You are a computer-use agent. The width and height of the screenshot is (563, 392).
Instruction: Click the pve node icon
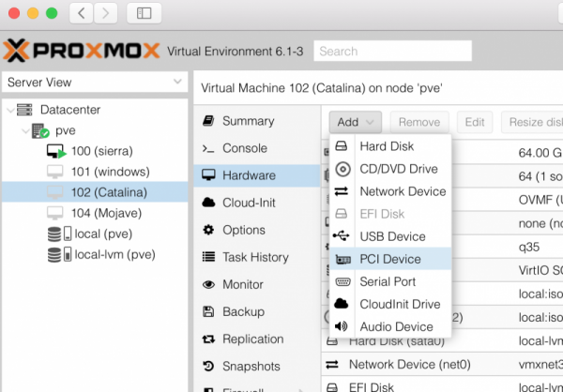coord(39,131)
